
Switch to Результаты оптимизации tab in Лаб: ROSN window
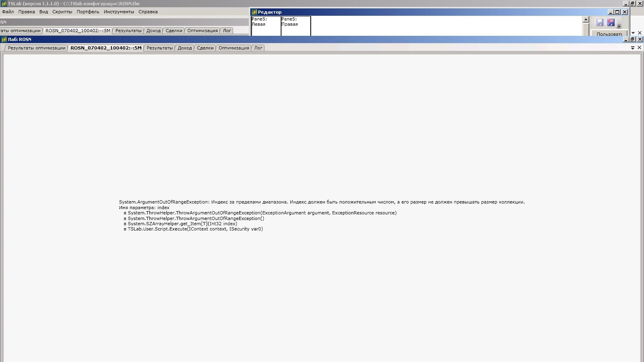coord(36,48)
